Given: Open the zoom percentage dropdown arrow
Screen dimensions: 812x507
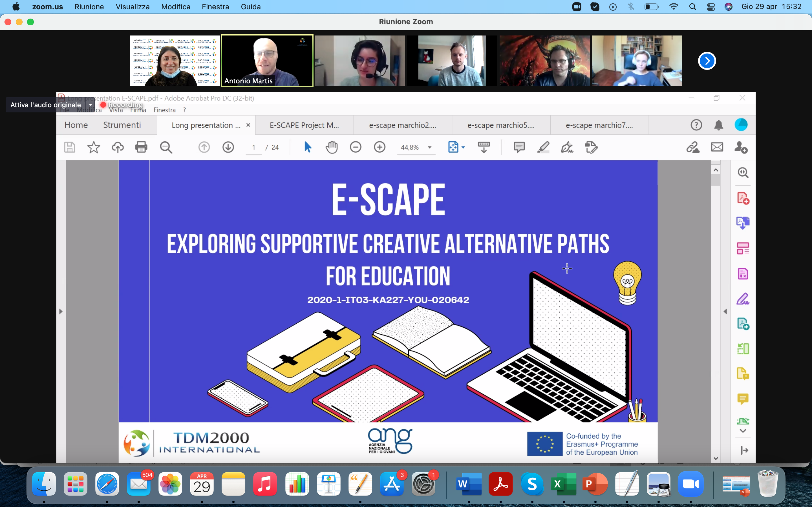Looking at the screenshot, I should tap(429, 148).
